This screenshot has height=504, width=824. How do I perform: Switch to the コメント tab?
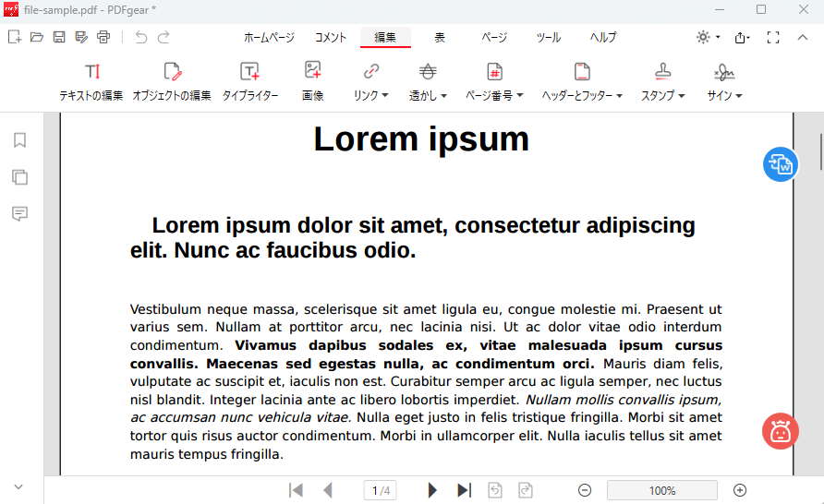pos(331,37)
